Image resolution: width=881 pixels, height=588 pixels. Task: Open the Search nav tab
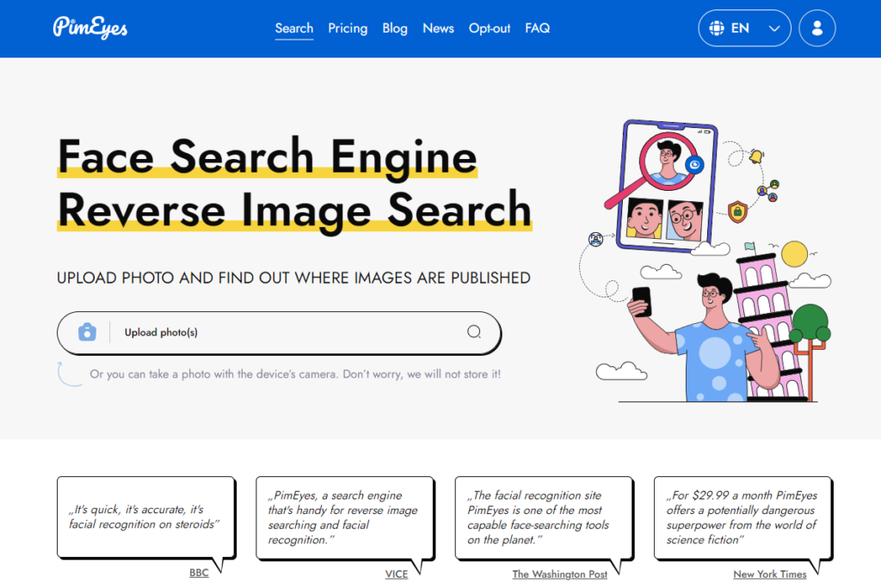point(294,28)
